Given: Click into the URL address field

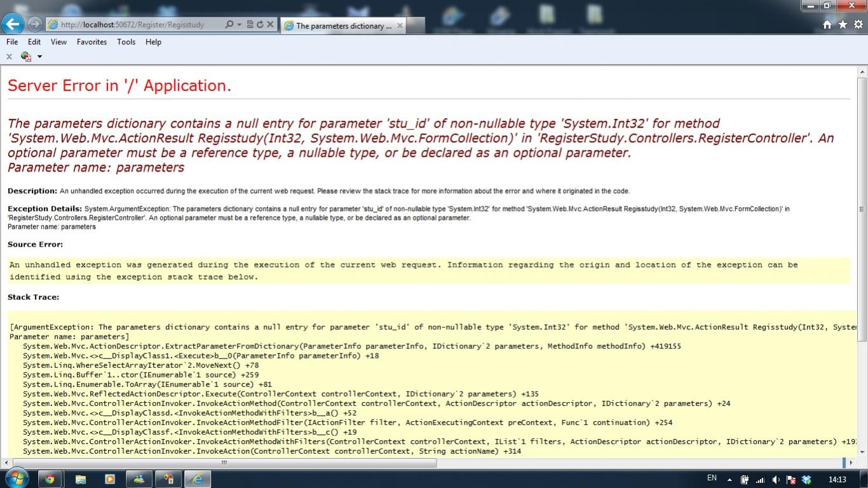Looking at the screenshot, I should point(140,25).
